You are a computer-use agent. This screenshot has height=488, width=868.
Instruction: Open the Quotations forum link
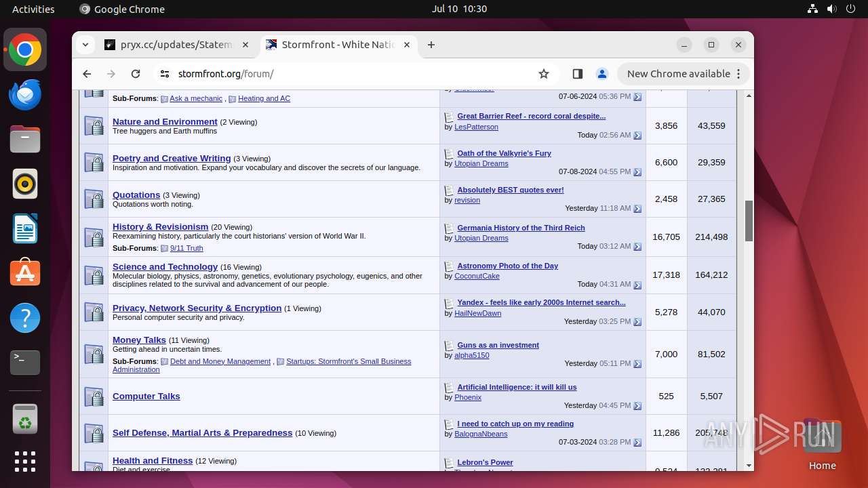pyautogui.click(x=136, y=195)
